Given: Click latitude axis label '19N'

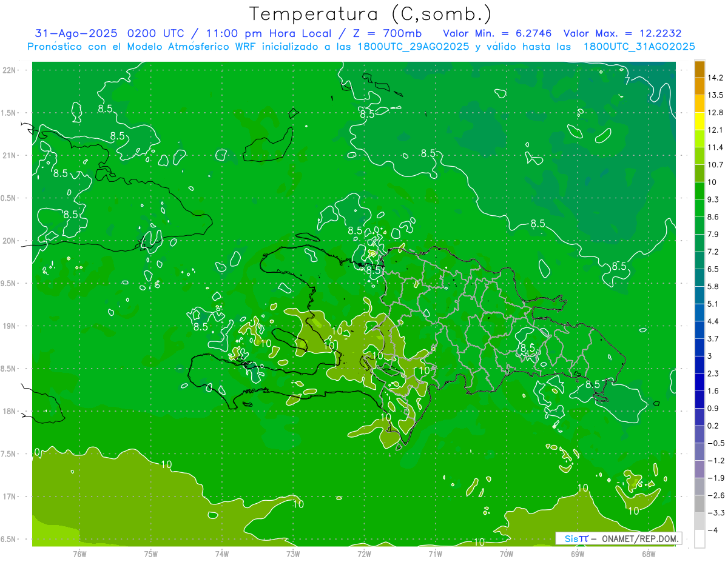Looking at the screenshot, I should [x=10, y=326].
